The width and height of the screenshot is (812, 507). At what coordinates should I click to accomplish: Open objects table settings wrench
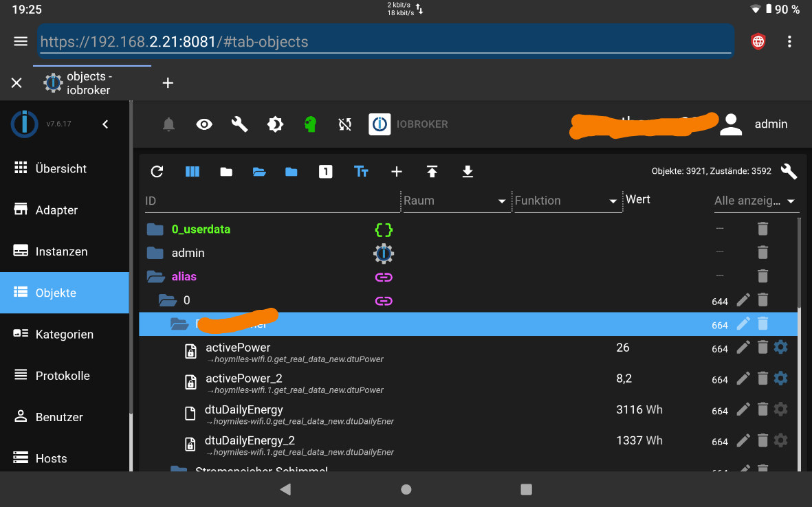[x=789, y=171]
